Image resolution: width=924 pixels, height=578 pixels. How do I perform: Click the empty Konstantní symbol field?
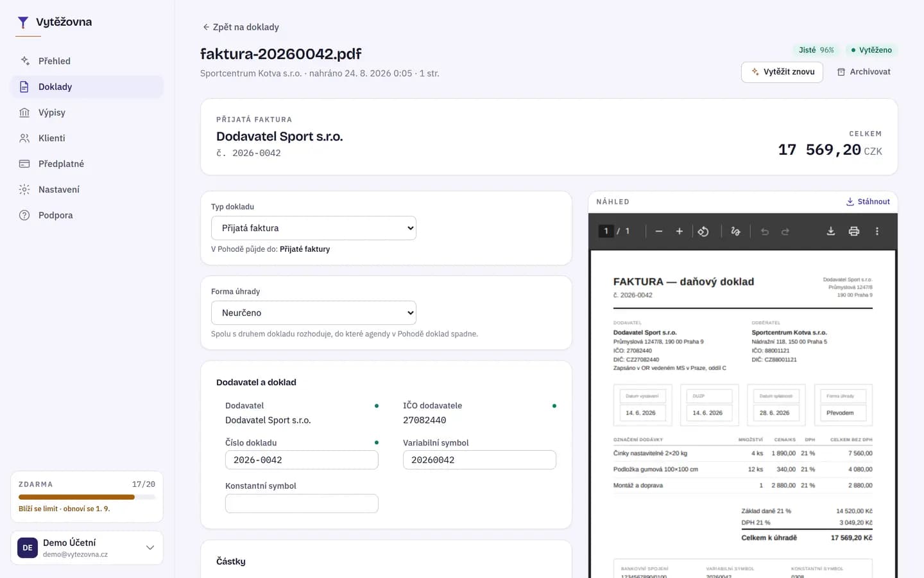(302, 504)
